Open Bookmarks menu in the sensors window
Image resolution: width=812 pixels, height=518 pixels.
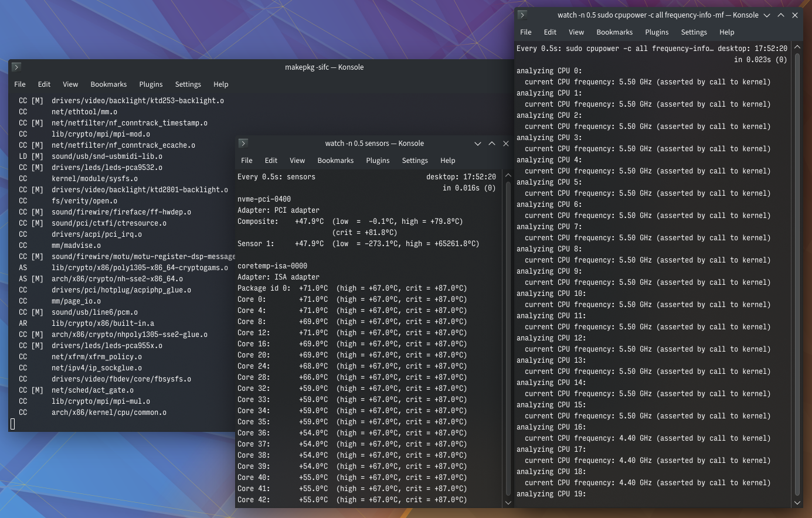click(x=335, y=161)
